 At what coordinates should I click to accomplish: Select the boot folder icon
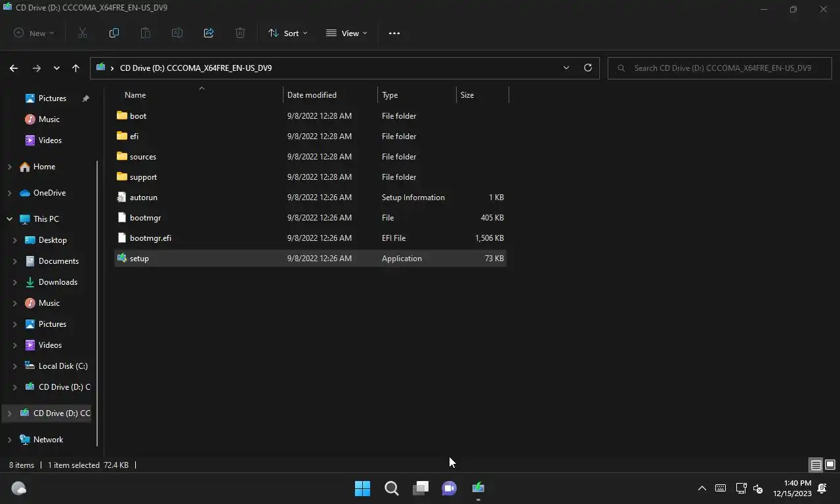122,115
